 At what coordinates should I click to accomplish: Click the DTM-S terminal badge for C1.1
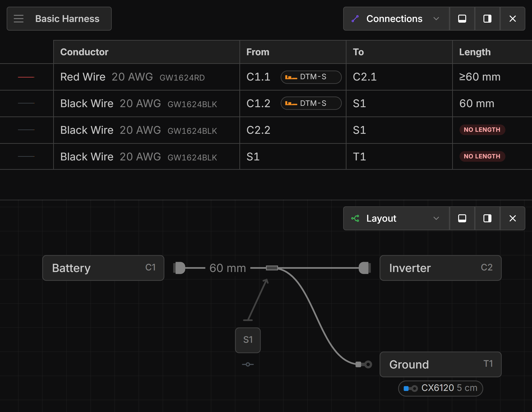click(x=311, y=77)
